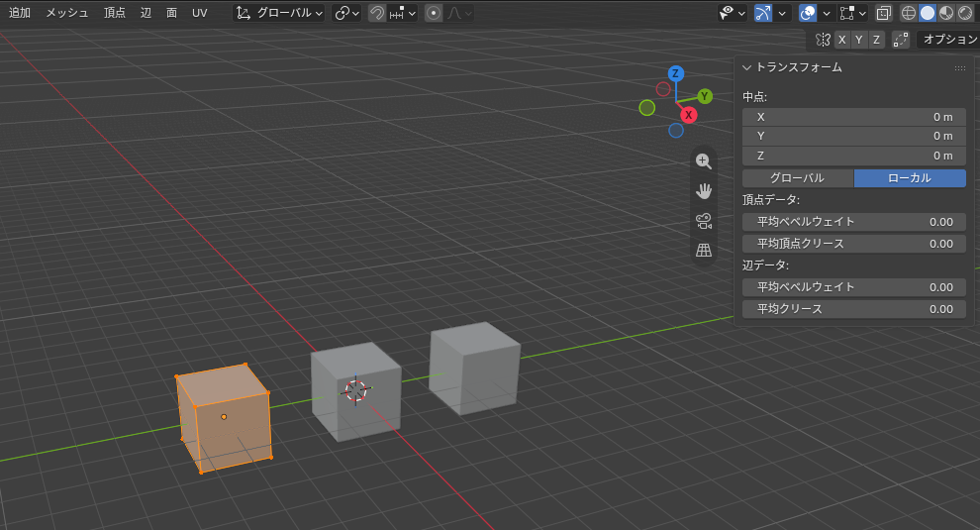Click the green Y axis gizmo ball
Viewport: 980px width, 530px height.
(x=705, y=96)
